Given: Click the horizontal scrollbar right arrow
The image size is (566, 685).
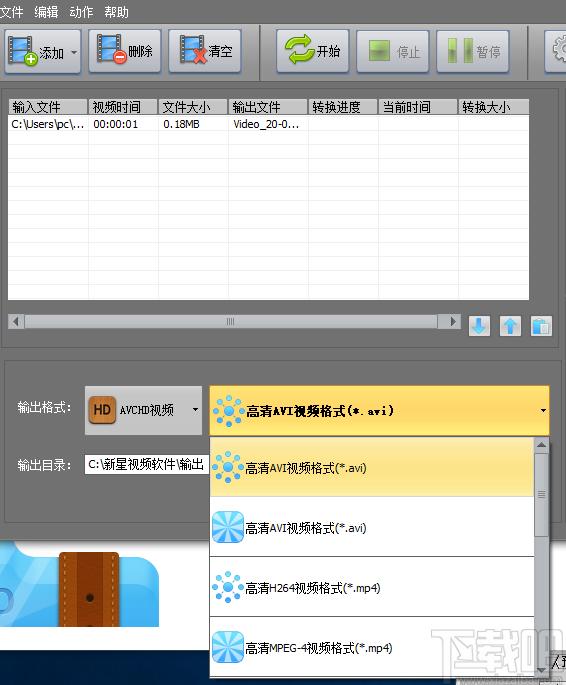Looking at the screenshot, I should coord(453,322).
